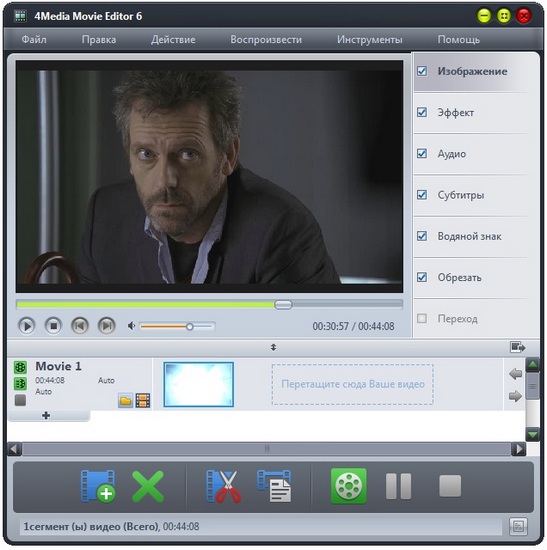Open the Инструменты menu
Viewport: 547px width, 550px height.
click(x=369, y=39)
